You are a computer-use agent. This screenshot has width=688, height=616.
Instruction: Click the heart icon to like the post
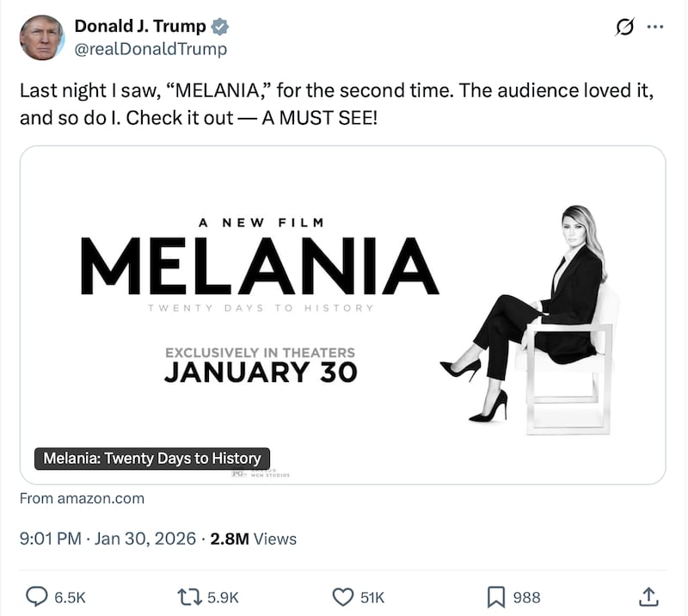(343, 596)
